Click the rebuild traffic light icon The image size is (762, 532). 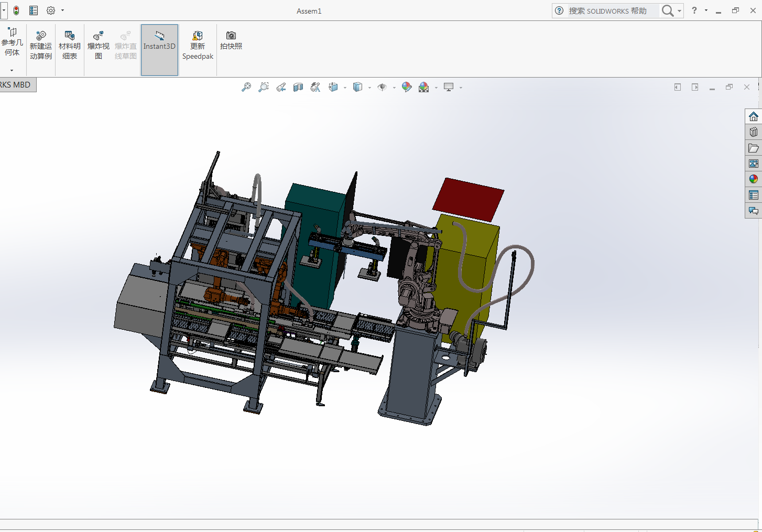tap(16, 10)
